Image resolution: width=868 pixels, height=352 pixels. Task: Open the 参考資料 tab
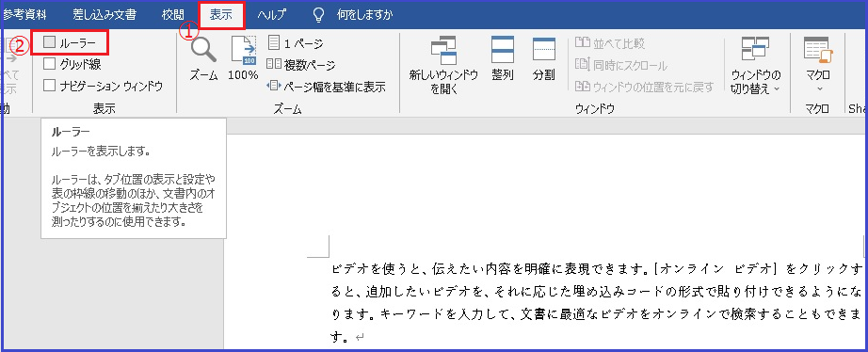[24, 15]
